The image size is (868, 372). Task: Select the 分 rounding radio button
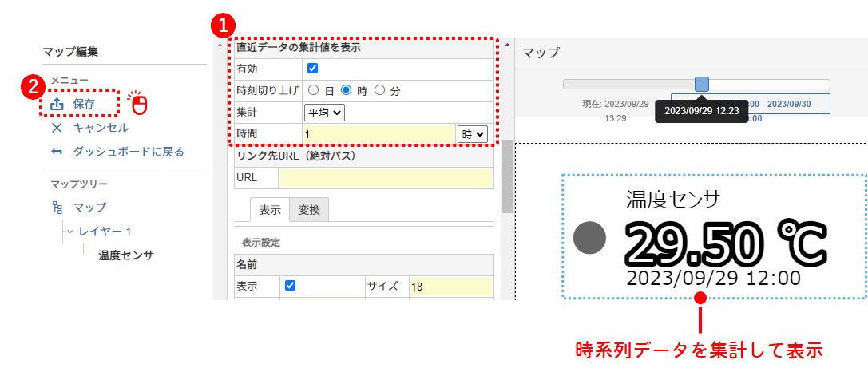380,90
